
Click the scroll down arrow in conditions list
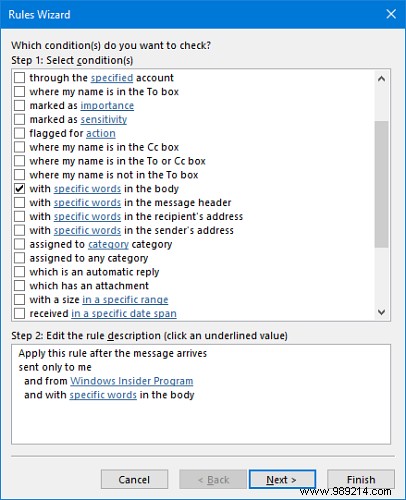pyautogui.click(x=381, y=312)
